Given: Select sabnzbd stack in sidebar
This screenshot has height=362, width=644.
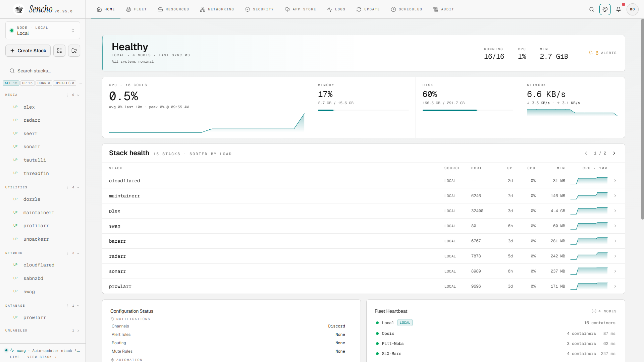Looking at the screenshot, I should coord(43,278).
